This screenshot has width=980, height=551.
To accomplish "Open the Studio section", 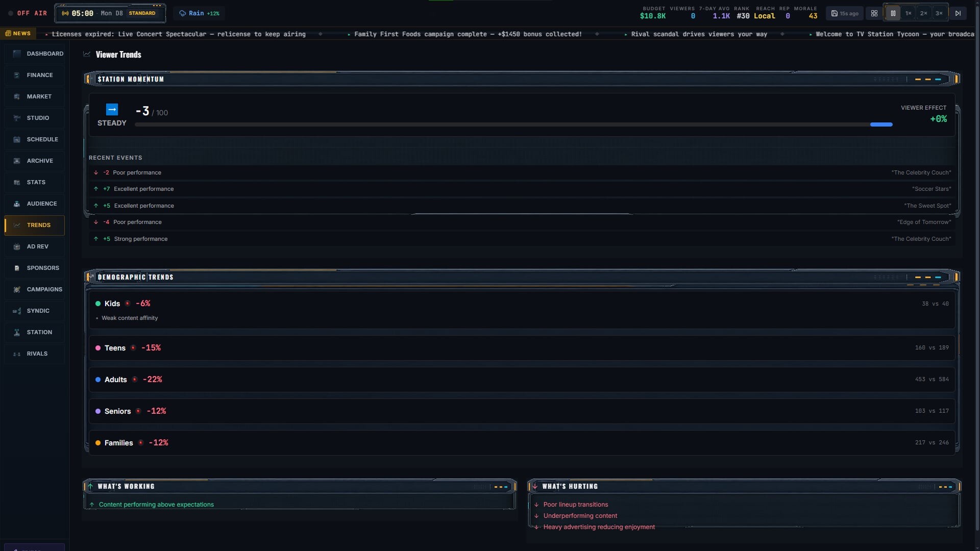I will pyautogui.click(x=35, y=118).
